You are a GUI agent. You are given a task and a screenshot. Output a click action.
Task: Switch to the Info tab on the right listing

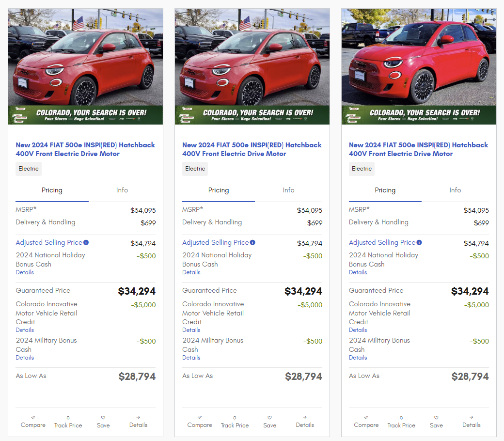[455, 190]
